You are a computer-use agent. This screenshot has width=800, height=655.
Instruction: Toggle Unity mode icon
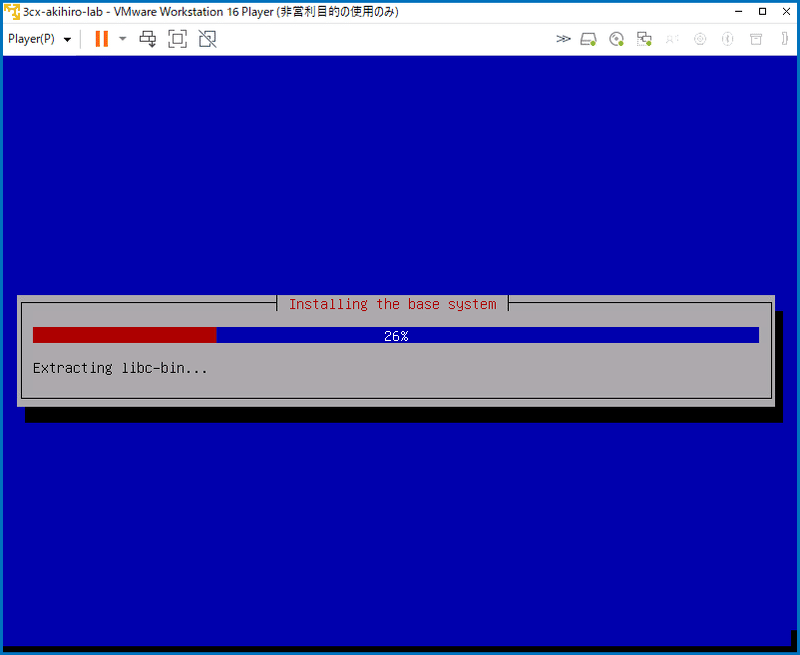(207, 39)
